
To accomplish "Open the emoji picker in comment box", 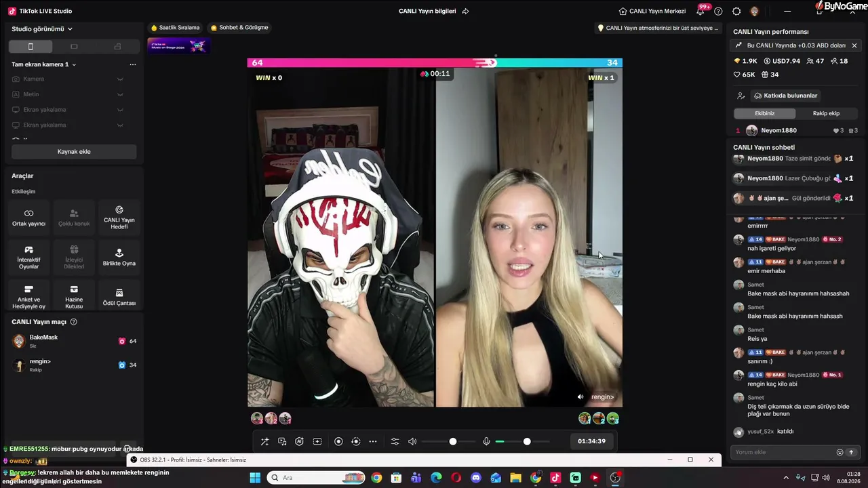I will click(x=840, y=452).
